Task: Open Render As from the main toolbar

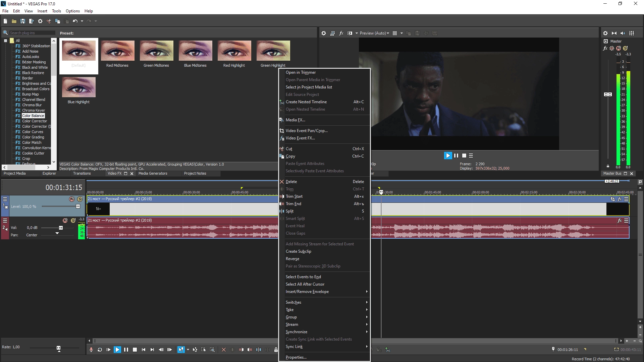Action: (32, 21)
